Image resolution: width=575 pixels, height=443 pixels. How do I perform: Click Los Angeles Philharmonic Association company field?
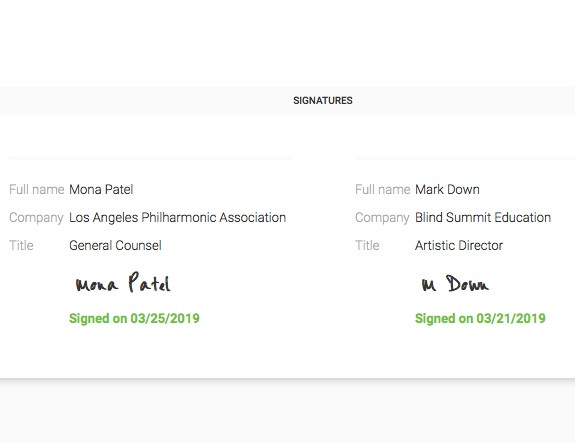pyautogui.click(x=177, y=217)
